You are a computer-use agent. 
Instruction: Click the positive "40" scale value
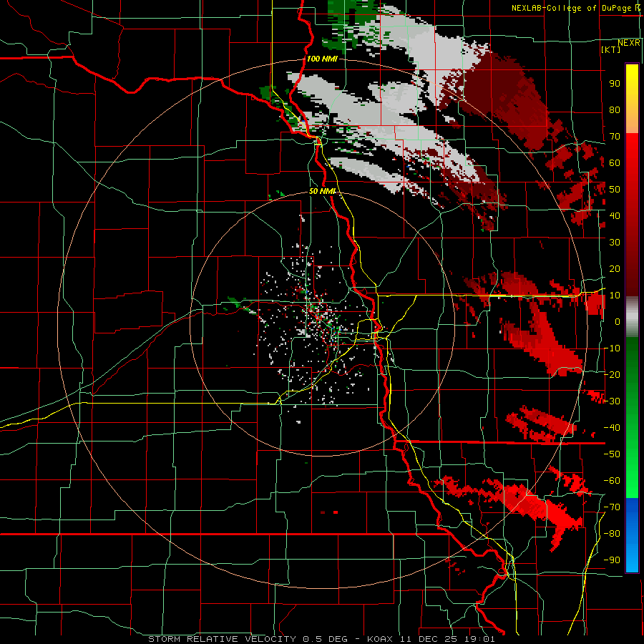[x=615, y=216]
